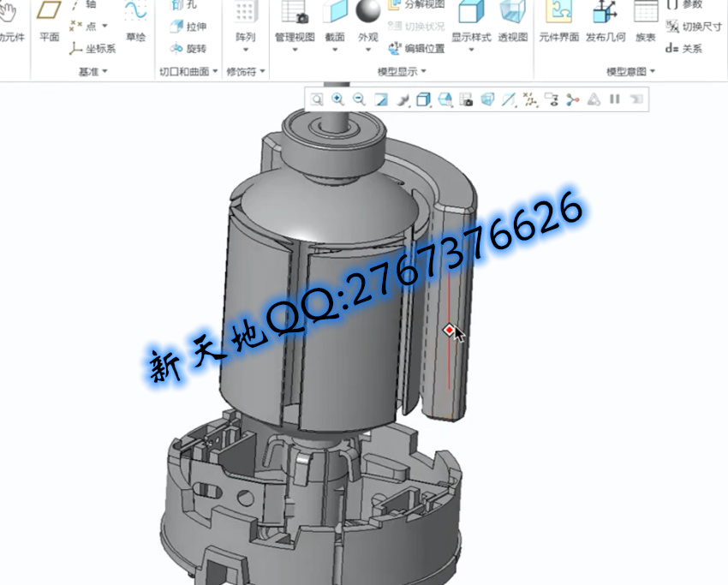Open the 族表 (Family Table)
This screenshot has width=728, height=585.
[x=645, y=21]
